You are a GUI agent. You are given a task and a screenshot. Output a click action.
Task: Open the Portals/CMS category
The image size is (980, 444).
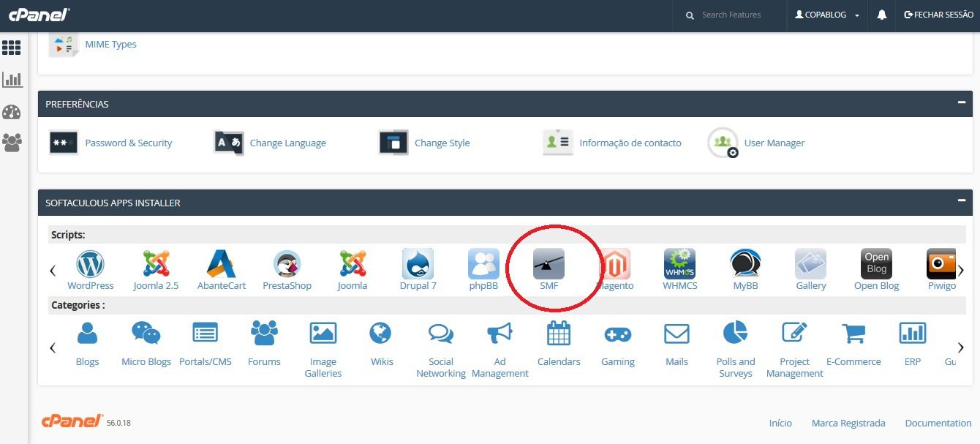click(x=206, y=344)
